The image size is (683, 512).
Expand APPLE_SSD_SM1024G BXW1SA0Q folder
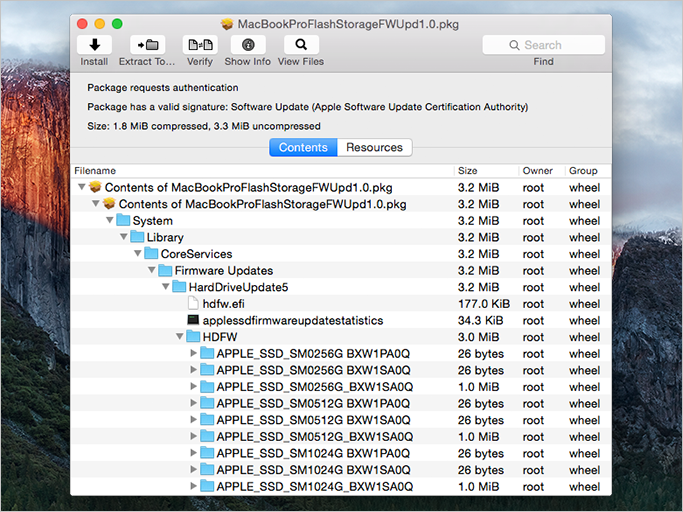[193, 469]
